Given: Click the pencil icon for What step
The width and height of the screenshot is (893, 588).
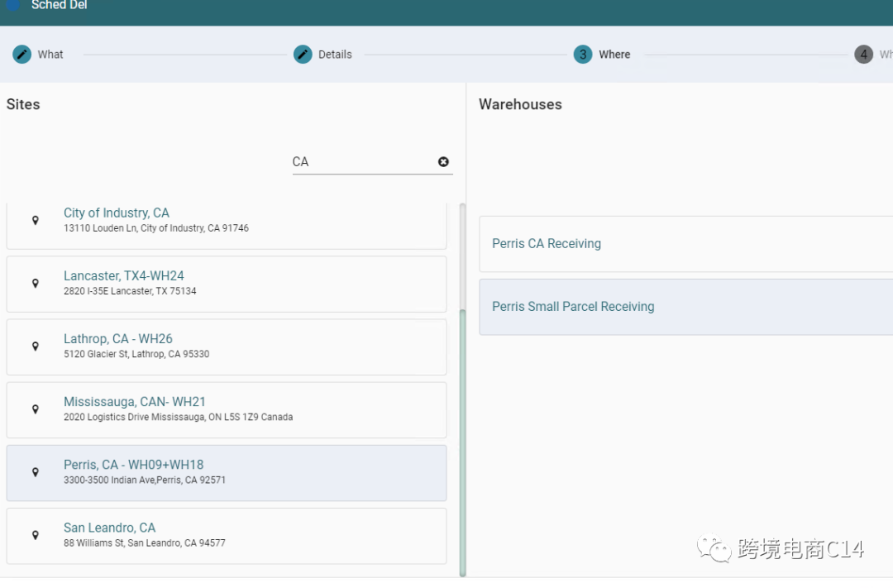Looking at the screenshot, I should (21, 55).
